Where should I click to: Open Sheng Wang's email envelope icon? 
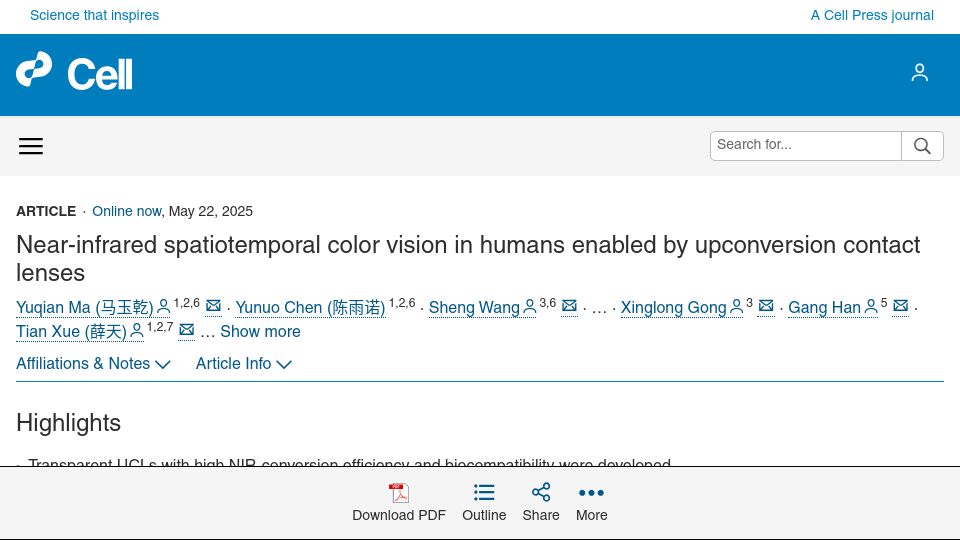(x=569, y=306)
